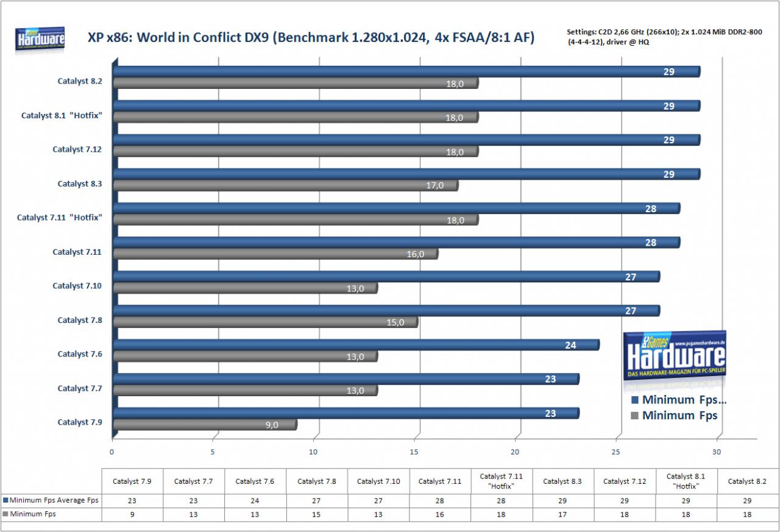
Task: Click the 'Catalyst 7.11 "Hotfix"' y-axis label
Action: point(59,218)
